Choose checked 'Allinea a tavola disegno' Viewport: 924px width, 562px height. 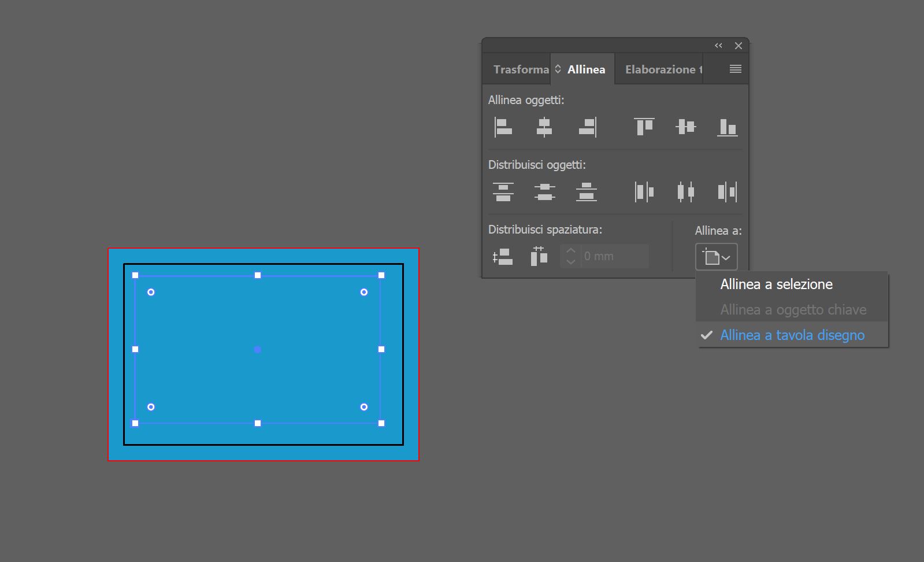click(x=792, y=335)
